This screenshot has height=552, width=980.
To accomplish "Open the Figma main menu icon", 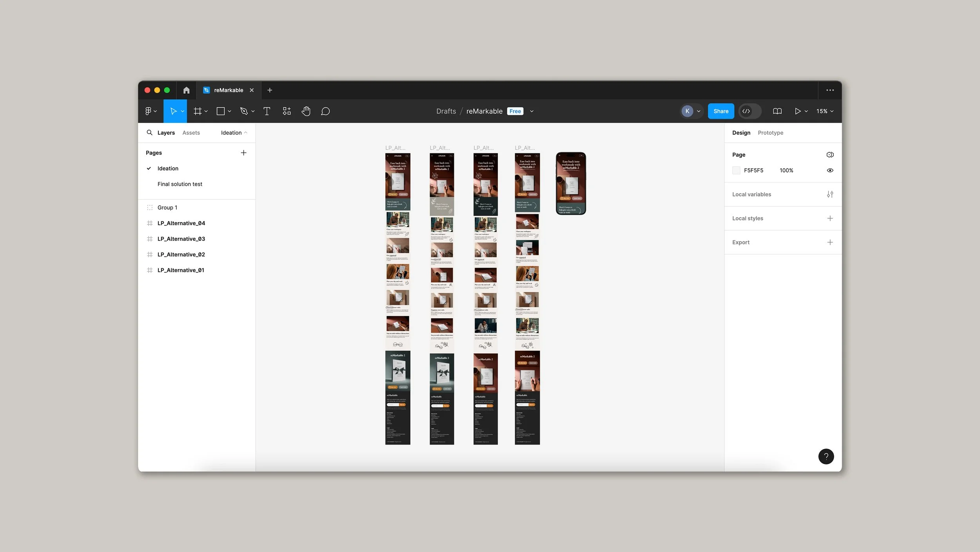I will point(149,111).
